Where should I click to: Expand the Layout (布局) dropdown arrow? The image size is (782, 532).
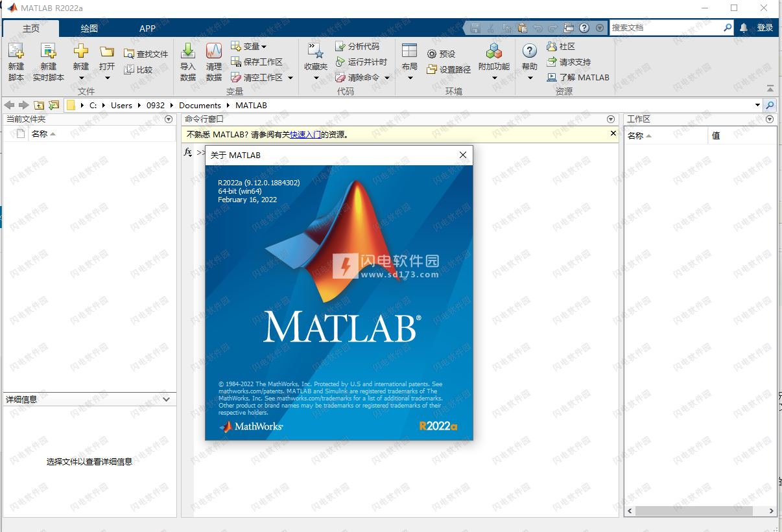point(410,78)
